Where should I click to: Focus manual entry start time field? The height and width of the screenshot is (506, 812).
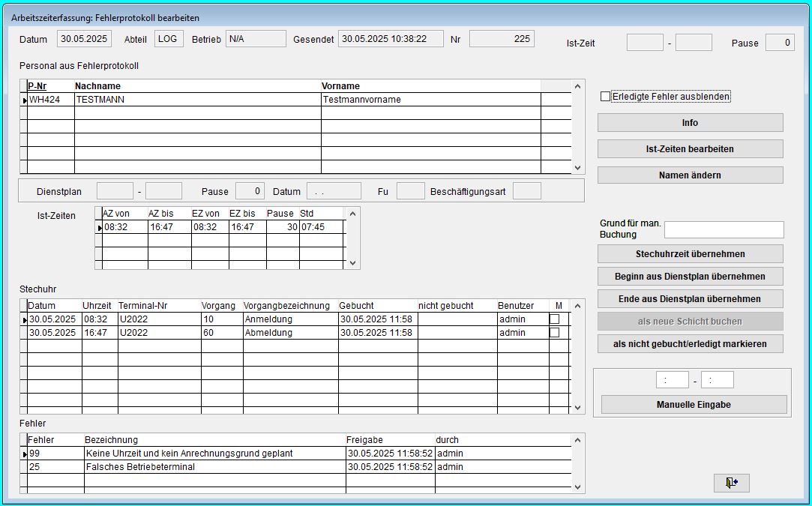(673, 379)
